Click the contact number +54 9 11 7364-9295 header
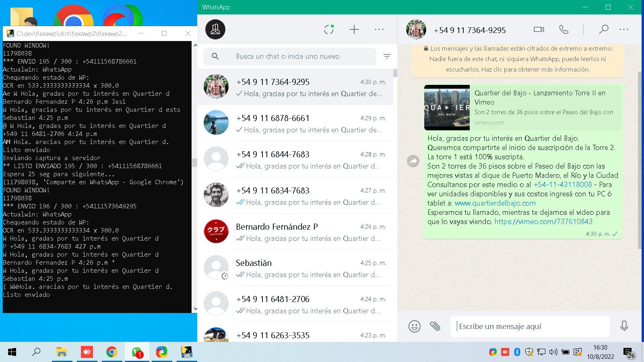644x362 pixels. pos(470,30)
